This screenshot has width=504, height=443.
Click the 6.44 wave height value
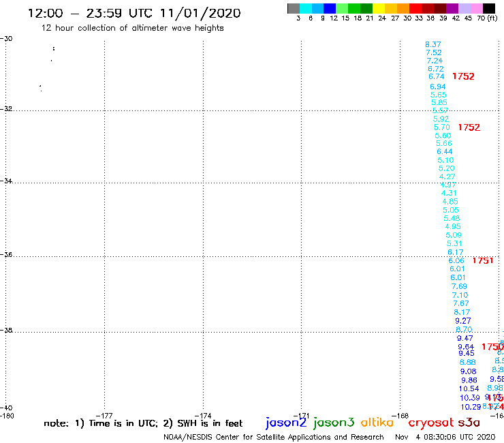point(445,151)
